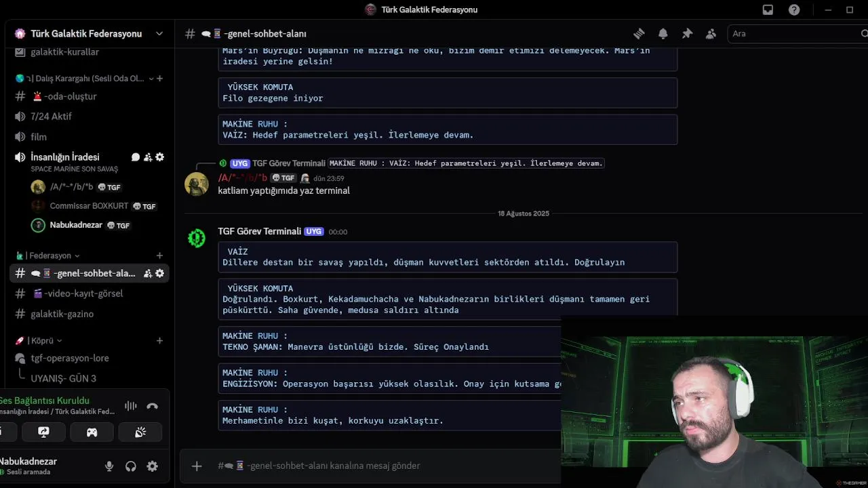868x488 pixels.
Task: Click the plus attach button in message box
Action: click(x=197, y=466)
